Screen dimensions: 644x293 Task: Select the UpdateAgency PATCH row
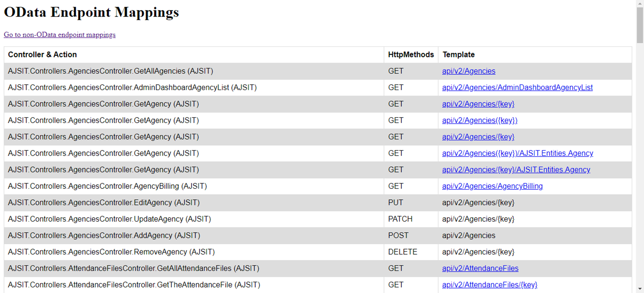[192, 219]
